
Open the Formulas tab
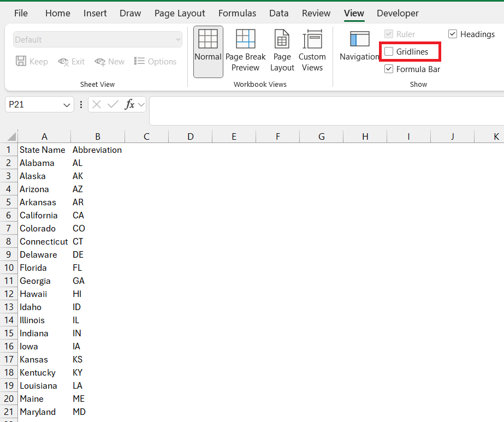[237, 13]
